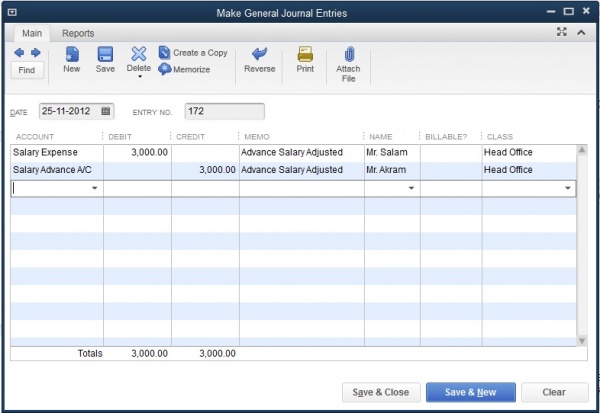Reverse the journal entry
Viewport: 600px width, 413px height.
[260, 54]
